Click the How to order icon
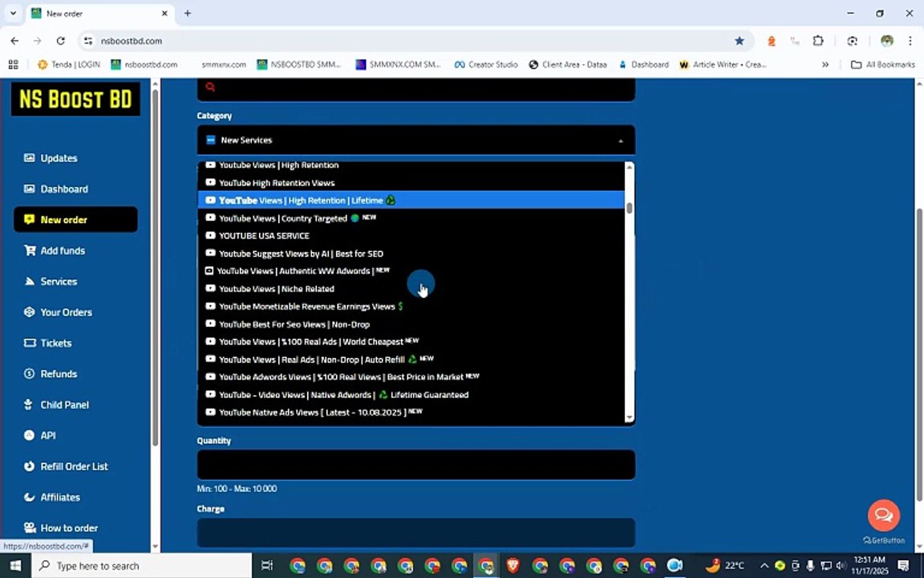 (x=29, y=527)
